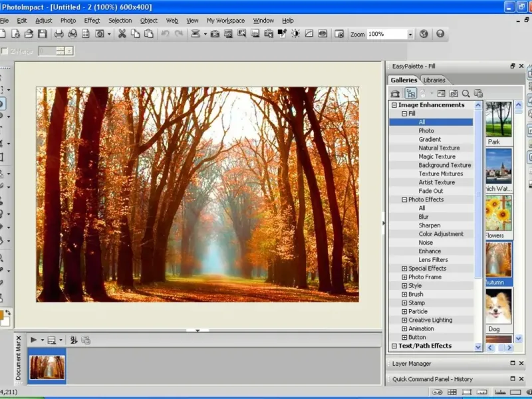Click the Undo arrow icon
Viewport: 532px width, 399px height.
[165, 34]
